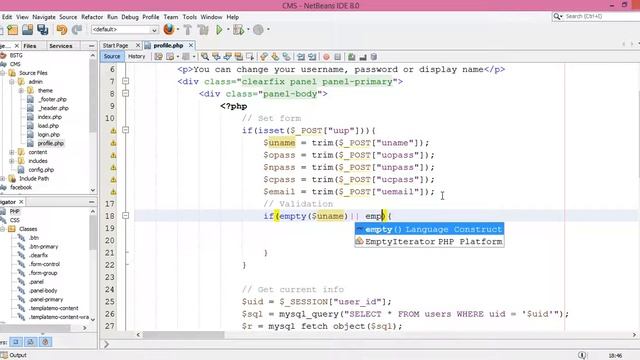The width and height of the screenshot is (640, 360).
Task: Click the Build Project hammer icon
Action: [x=188, y=30]
